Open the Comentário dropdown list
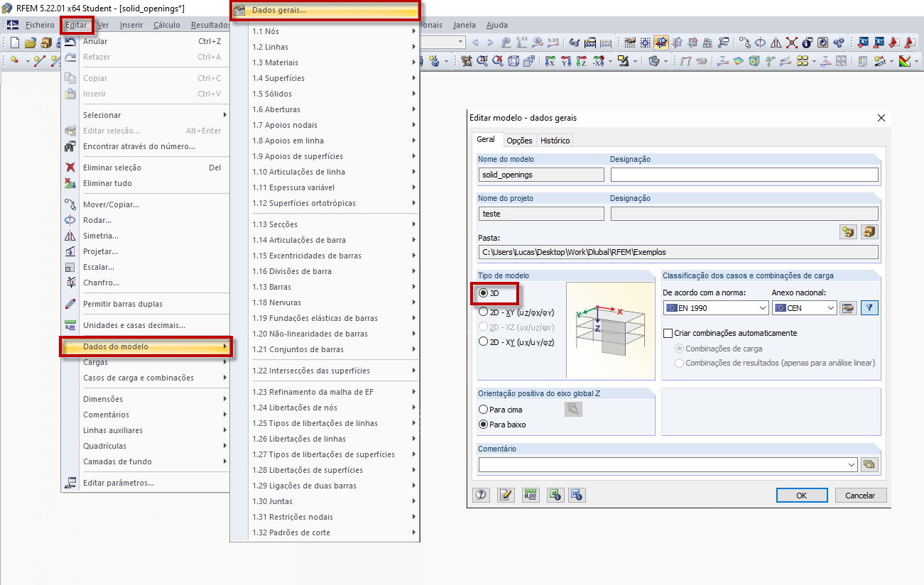 coord(852,464)
